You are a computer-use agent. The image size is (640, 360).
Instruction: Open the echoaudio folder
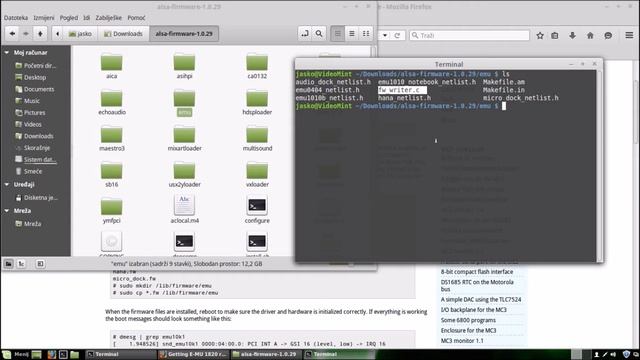[x=111, y=102]
